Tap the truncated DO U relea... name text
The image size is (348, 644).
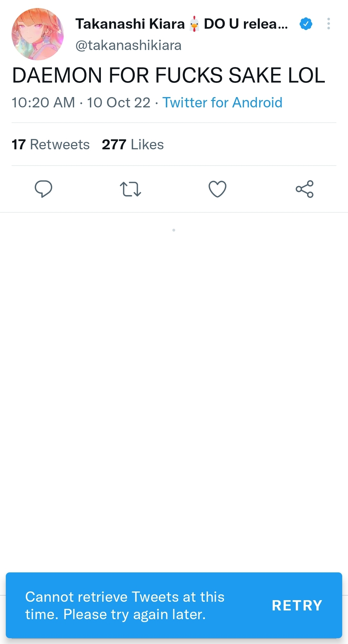[x=246, y=24]
